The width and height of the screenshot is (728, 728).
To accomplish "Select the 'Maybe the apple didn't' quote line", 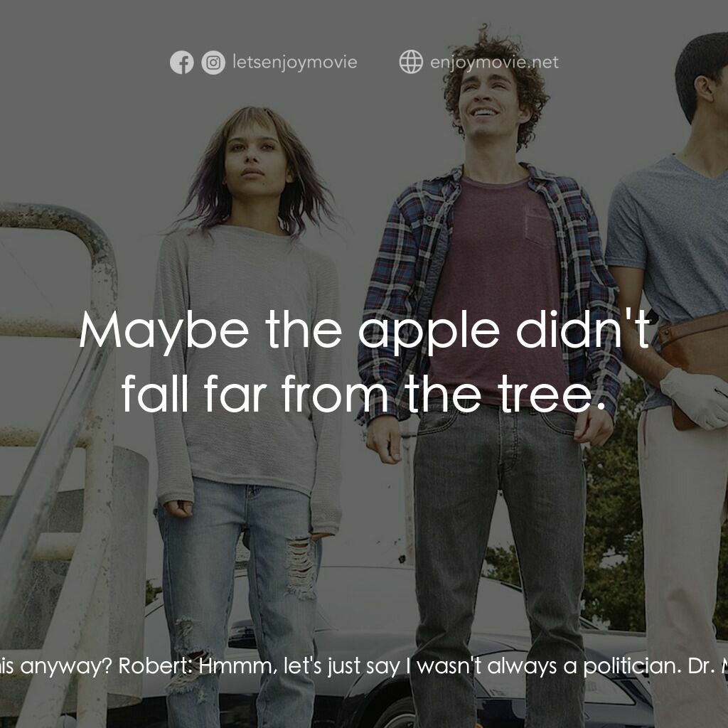I will click(365, 330).
